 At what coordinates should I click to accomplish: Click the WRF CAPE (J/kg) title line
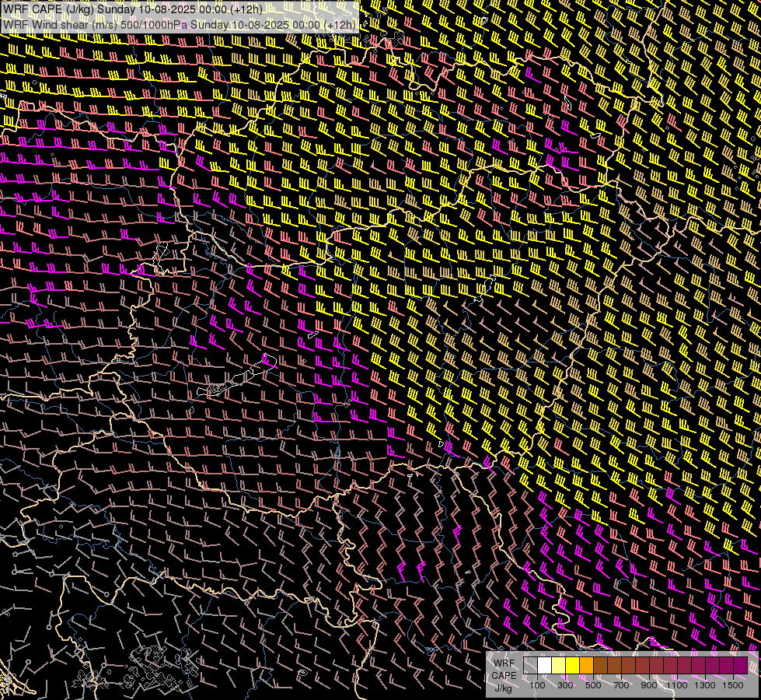tap(132, 9)
